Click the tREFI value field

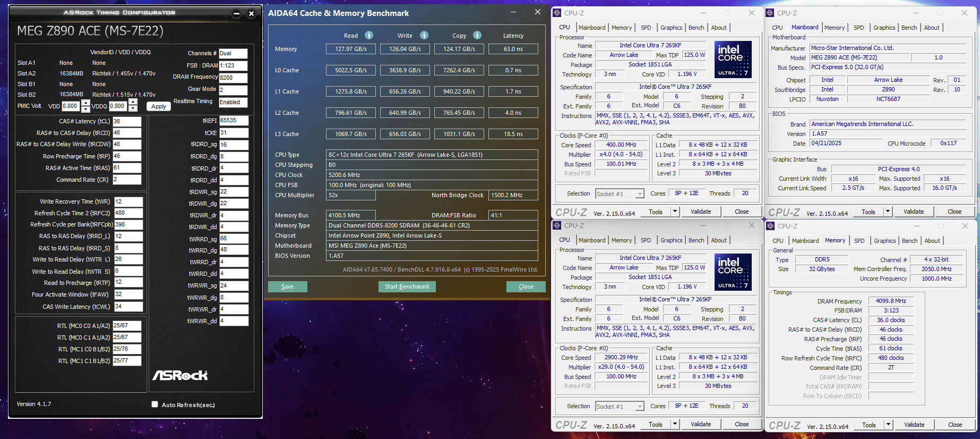click(234, 121)
